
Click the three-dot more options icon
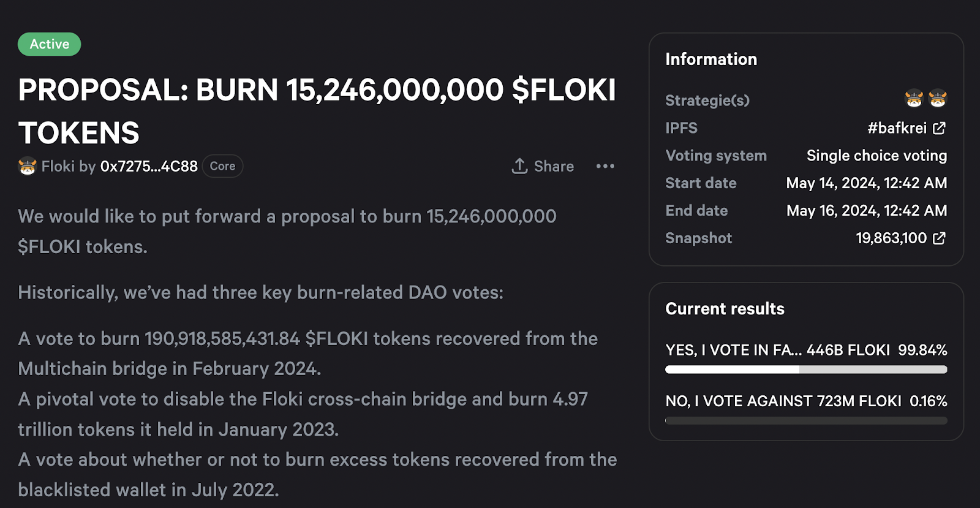605,166
